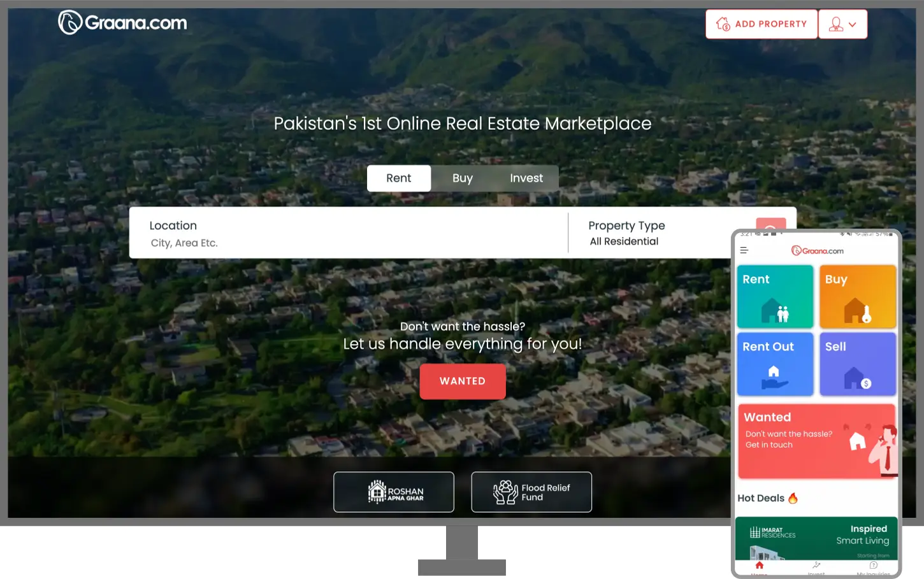Open the user account dropdown menu
Screen dimensions: 924x579
point(842,24)
